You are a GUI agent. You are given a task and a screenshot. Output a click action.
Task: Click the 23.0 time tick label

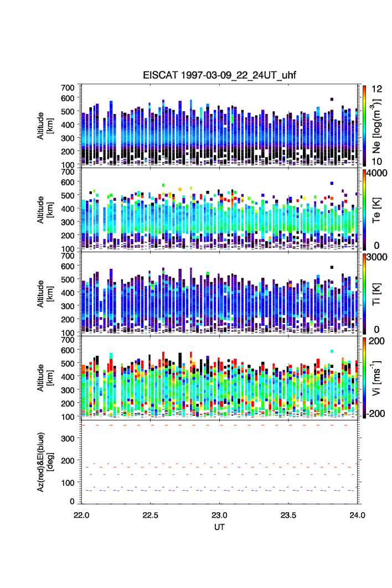[219, 515]
